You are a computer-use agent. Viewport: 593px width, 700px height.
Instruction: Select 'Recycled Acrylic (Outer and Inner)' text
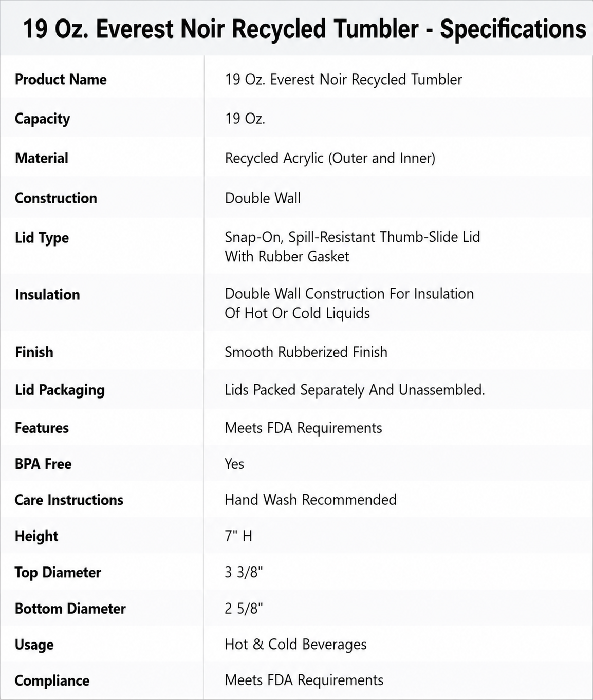pyautogui.click(x=330, y=158)
